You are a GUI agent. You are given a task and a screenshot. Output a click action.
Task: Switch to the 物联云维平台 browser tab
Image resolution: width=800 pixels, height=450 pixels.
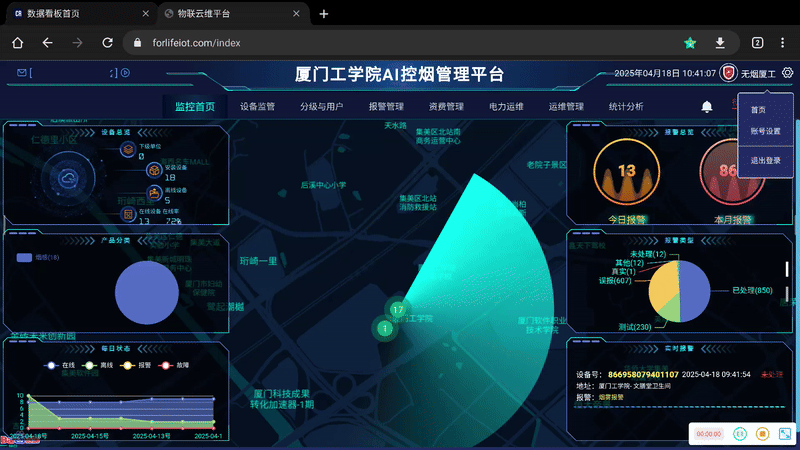[235, 14]
